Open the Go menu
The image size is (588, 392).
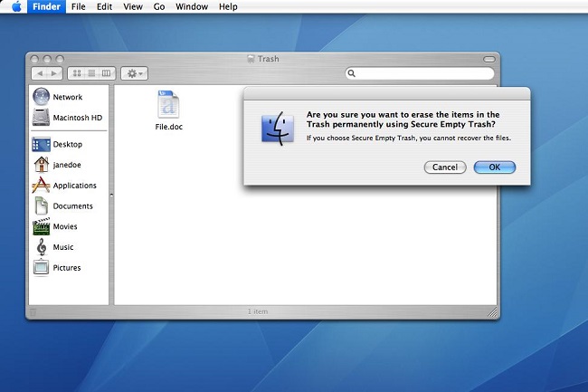pyautogui.click(x=159, y=6)
